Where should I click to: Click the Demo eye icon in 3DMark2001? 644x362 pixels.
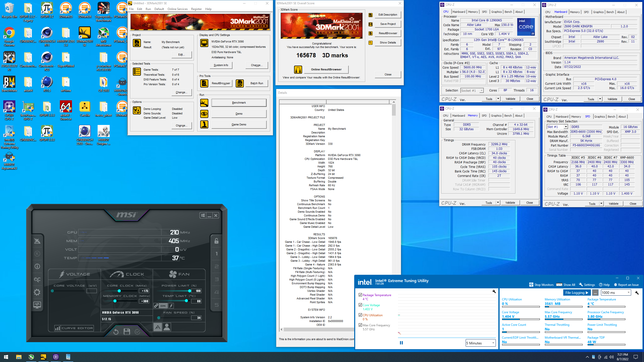(204, 114)
